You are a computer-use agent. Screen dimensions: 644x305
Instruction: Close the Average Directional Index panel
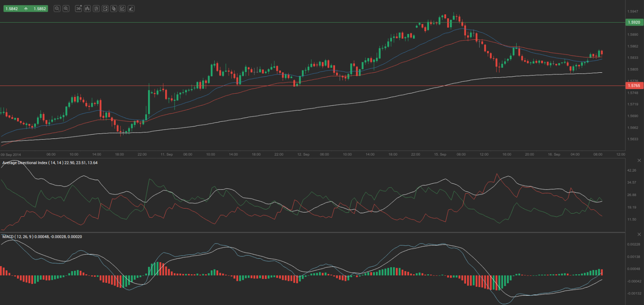click(639, 160)
